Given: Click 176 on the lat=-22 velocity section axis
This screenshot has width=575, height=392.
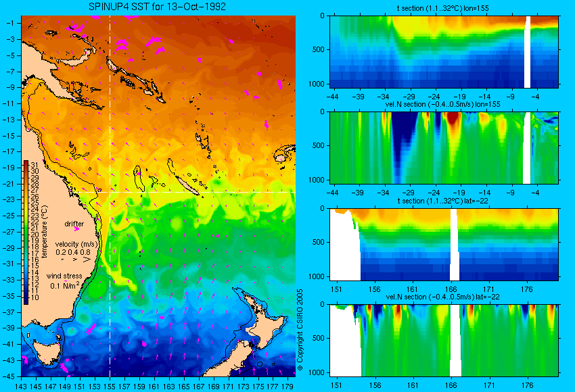Looking at the screenshot, I should click(x=527, y=385).
